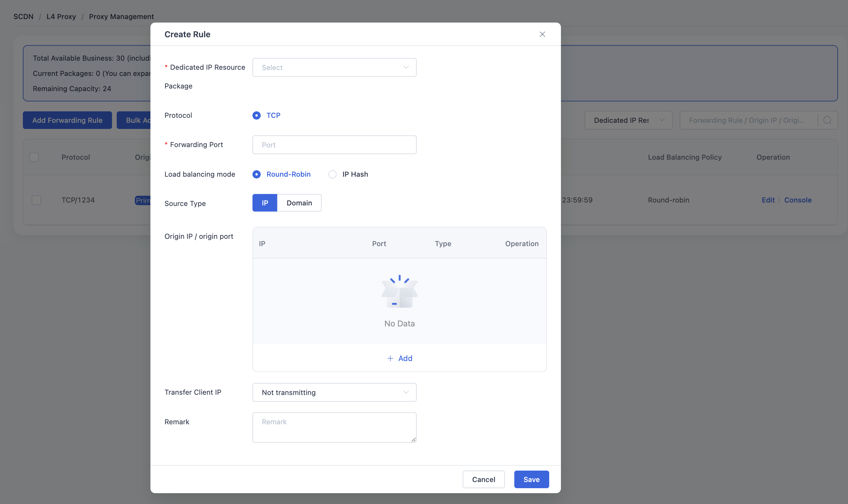Viewport: 848px width, 504px height.
Task: Open Console link for TCP/1234
Action: [798, 200]
